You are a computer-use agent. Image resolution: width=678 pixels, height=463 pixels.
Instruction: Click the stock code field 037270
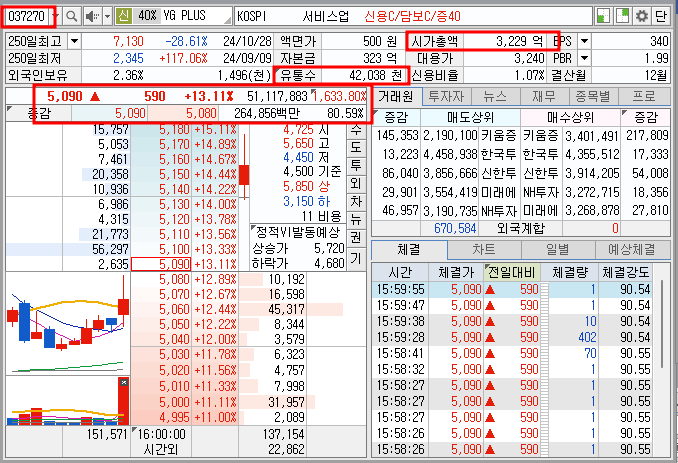[x=27, y=16]
